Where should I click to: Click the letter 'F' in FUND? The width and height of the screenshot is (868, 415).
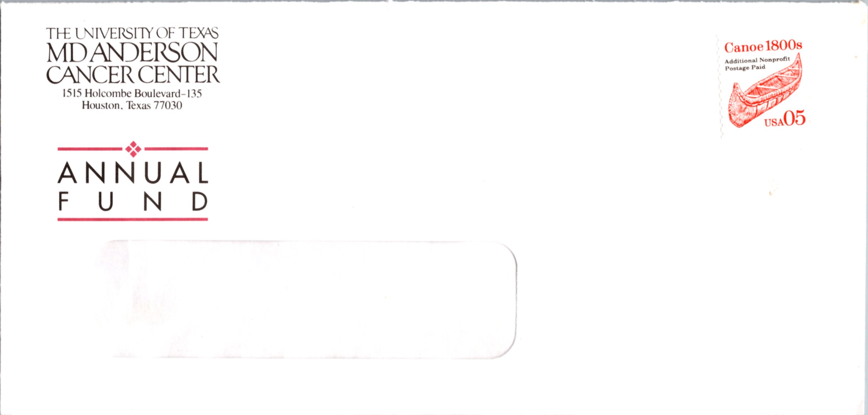(x=63, y=201)
